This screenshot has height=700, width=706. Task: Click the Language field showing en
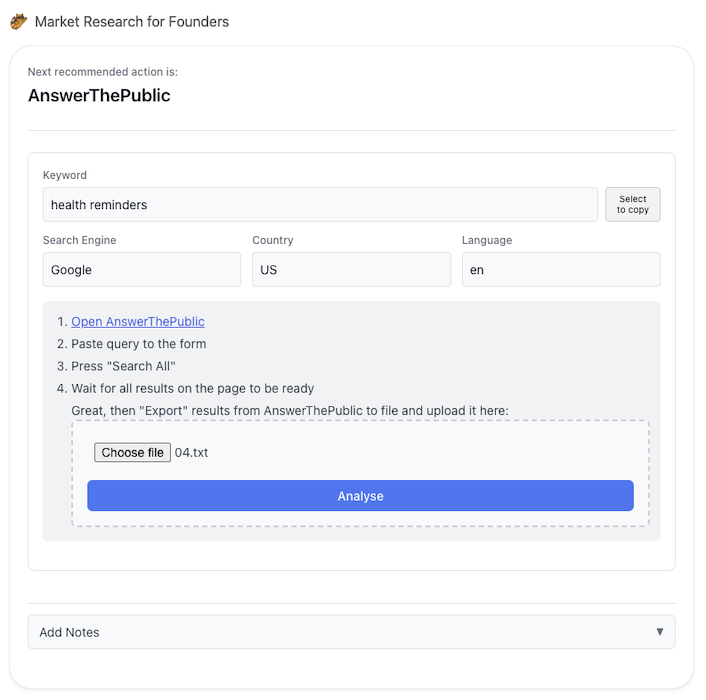560,270
